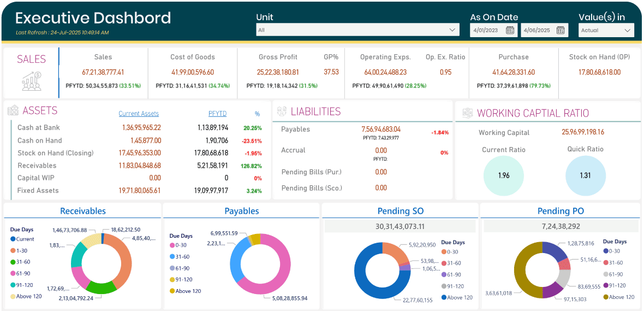
Task: Click Cost of Goods value 41,99,00,596.60
Action: click(193, 72)
